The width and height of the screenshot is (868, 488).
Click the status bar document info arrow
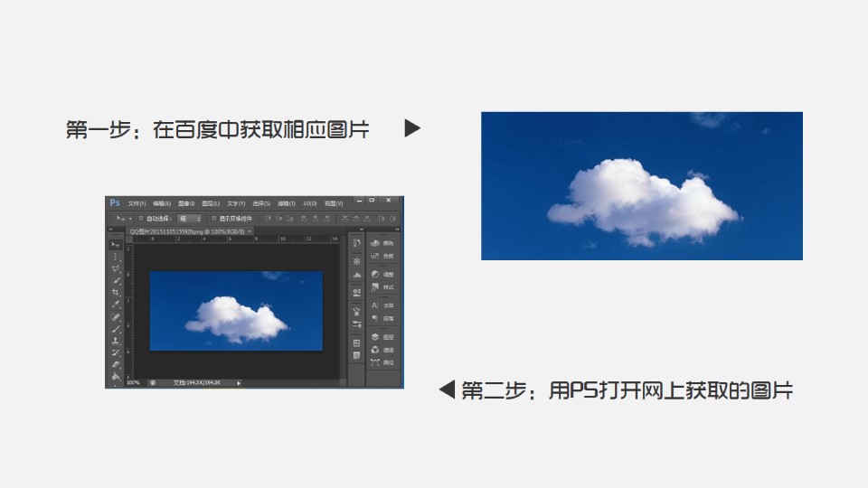(239, 383)
